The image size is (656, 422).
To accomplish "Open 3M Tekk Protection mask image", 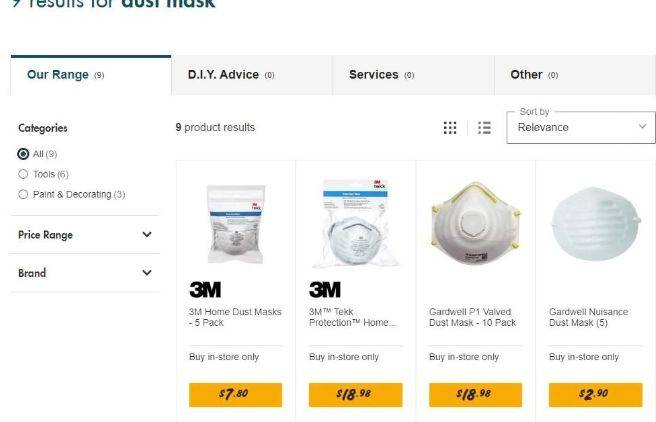I will click(x=355, y=223).
